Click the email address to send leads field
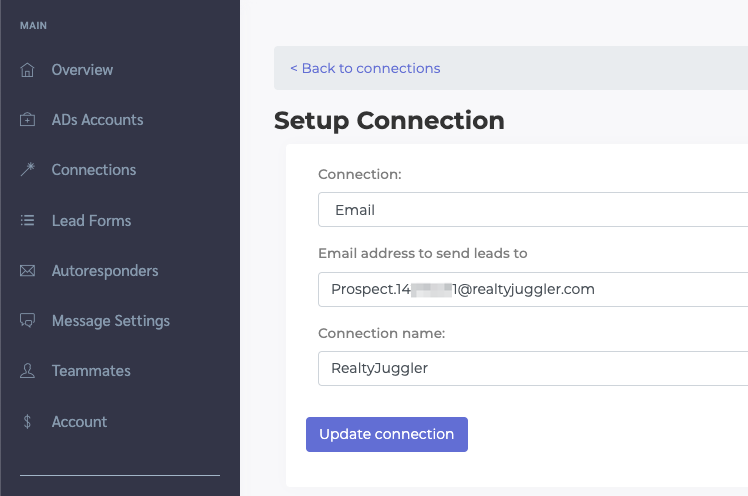This screenshot has width=748, height=496. [532, 289]
